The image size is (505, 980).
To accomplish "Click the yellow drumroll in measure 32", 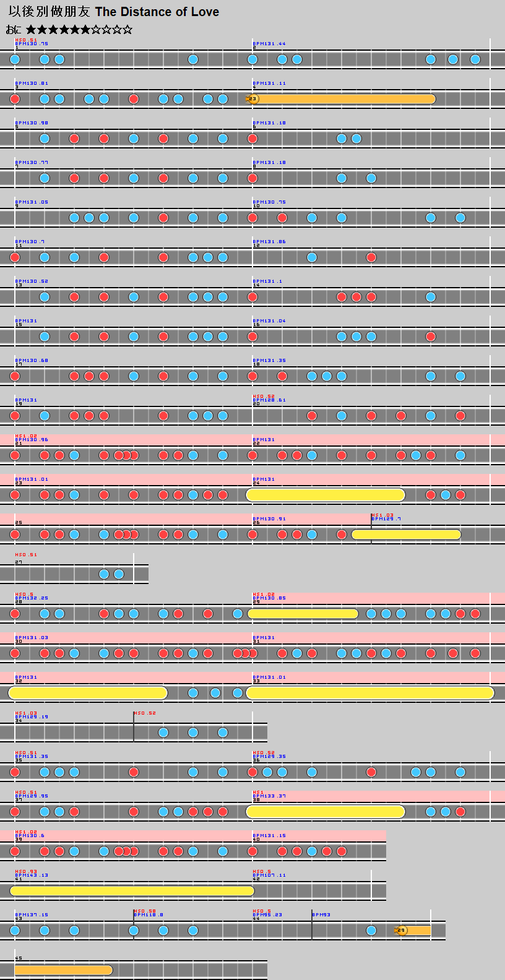I will 88,693.
